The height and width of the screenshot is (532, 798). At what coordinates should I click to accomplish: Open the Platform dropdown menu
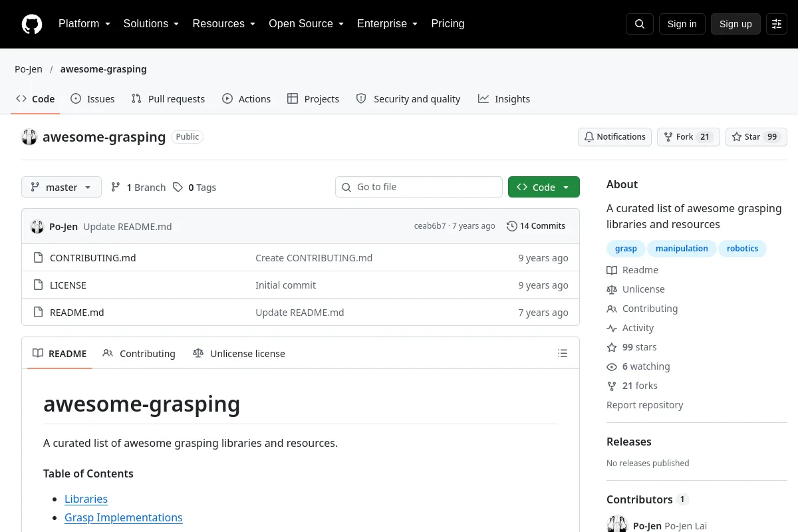pos(84,24)
